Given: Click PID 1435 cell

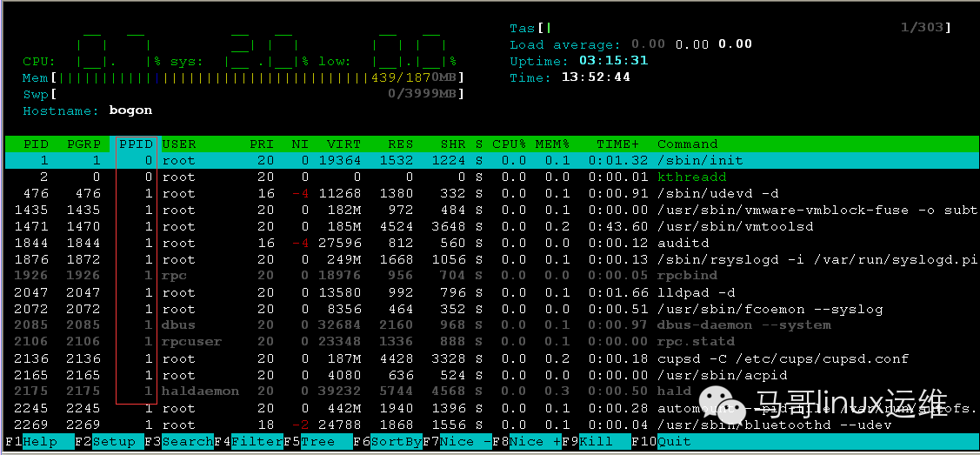Looking at the screenshot, I should coord(31,210).
